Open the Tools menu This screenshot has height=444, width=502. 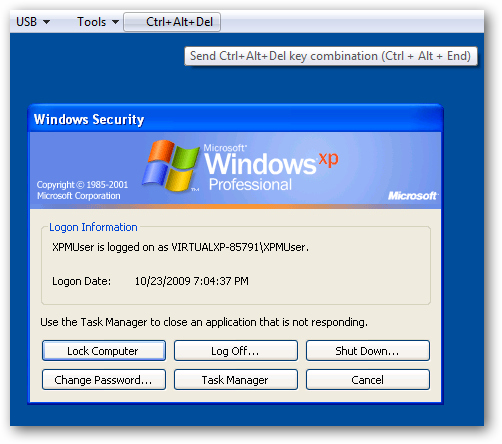98,22
